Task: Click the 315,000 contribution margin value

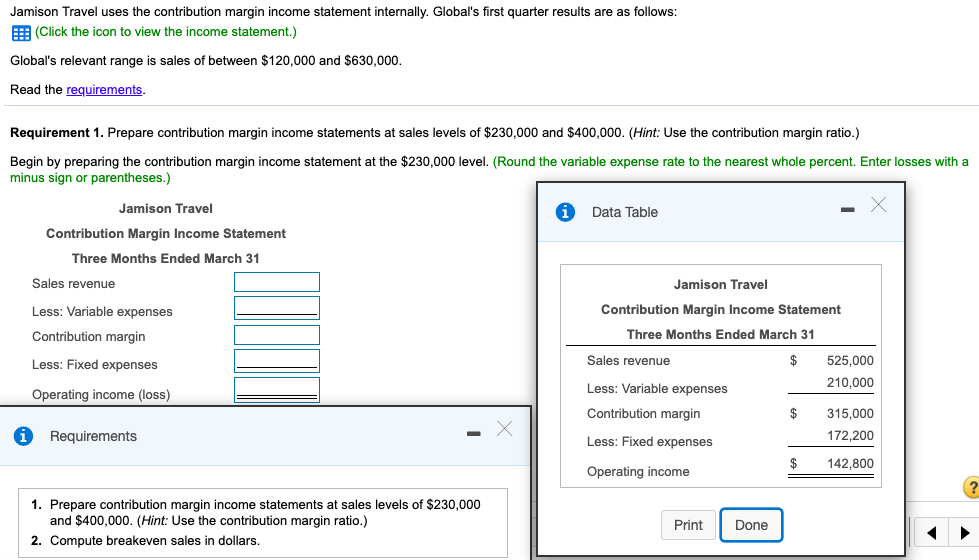Action: point(850,413)
